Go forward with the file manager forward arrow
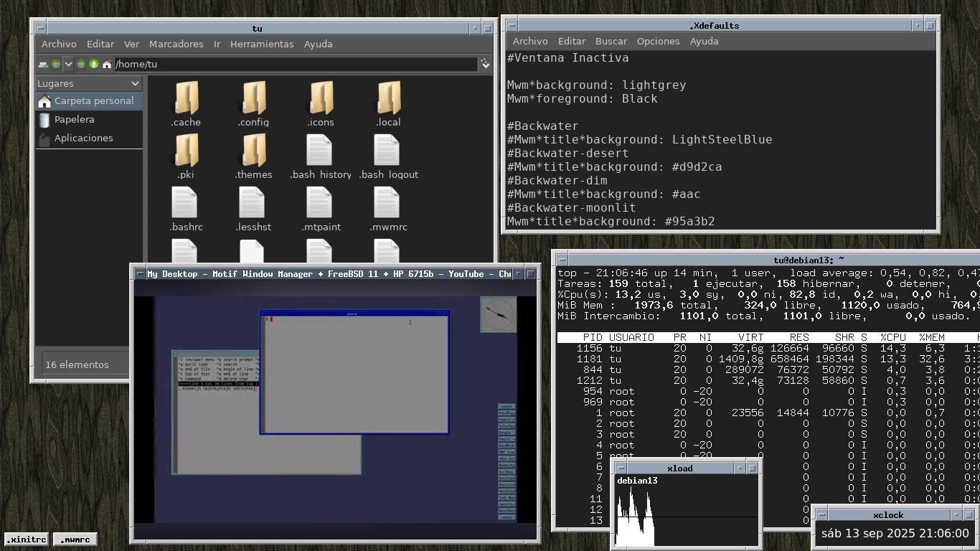The image size is (980, 551). point(81,64)
